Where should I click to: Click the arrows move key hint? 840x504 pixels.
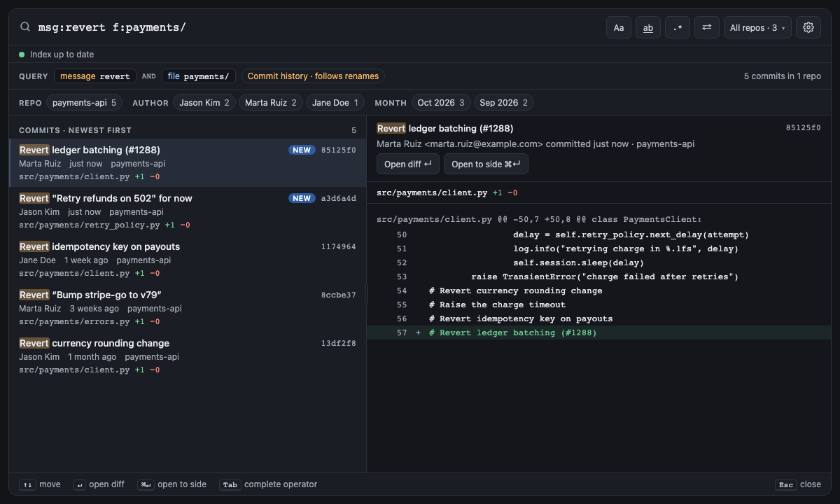click(x=40, y=484)
